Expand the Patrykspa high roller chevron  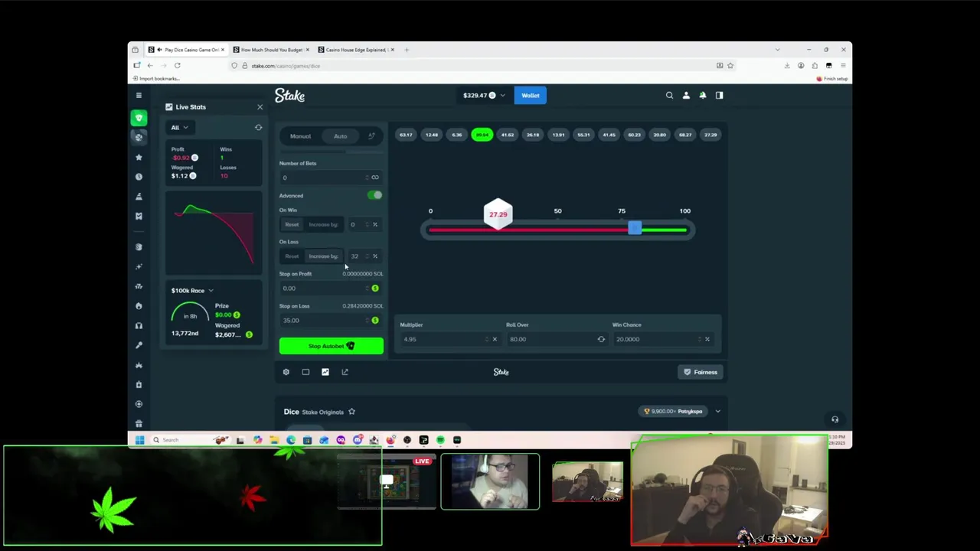[x=717, y=412]
